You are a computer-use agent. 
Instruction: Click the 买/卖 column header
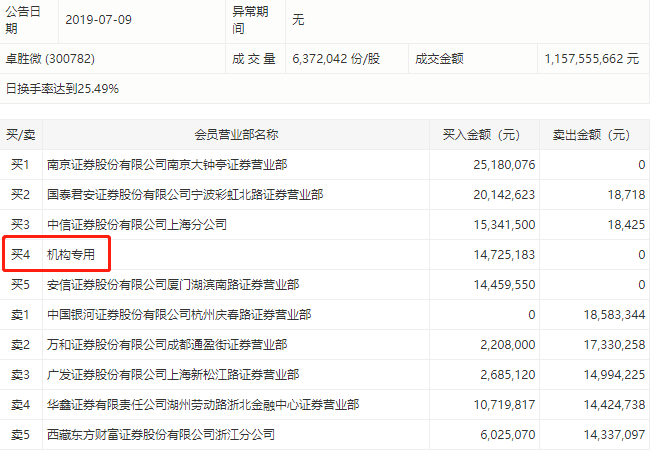pos(21,135)
